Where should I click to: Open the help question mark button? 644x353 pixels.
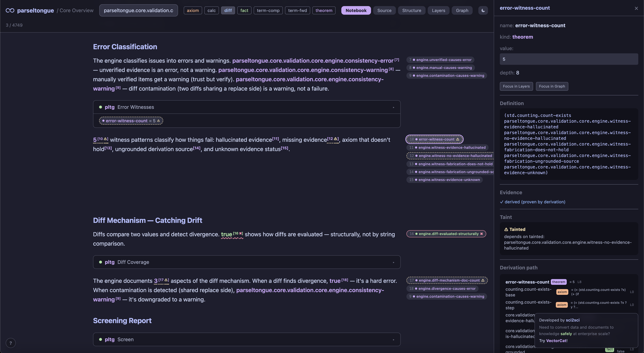(x=11, y=343)
